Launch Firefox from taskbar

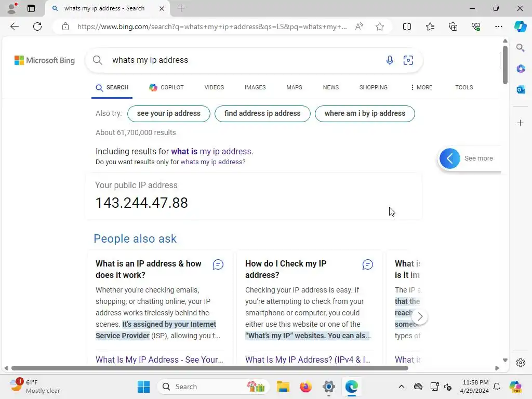click(305, 387)
